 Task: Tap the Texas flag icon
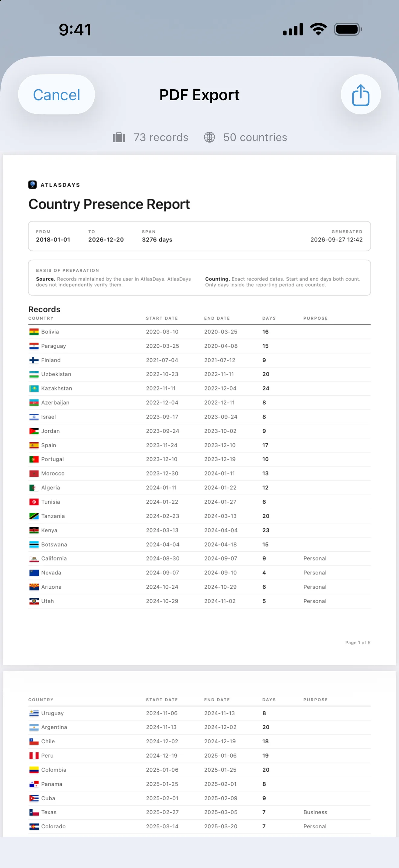(34, 812)
